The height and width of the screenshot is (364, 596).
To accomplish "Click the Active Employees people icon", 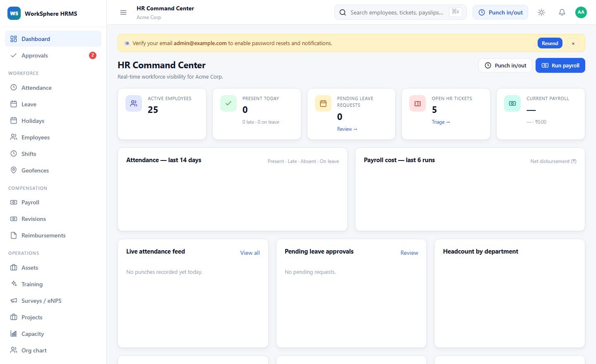I will [134, 103].
